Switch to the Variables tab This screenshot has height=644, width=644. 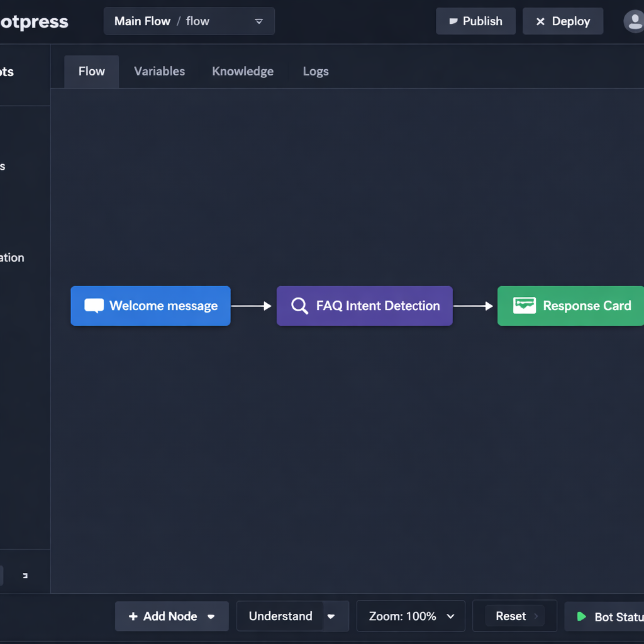coord(159,71)
